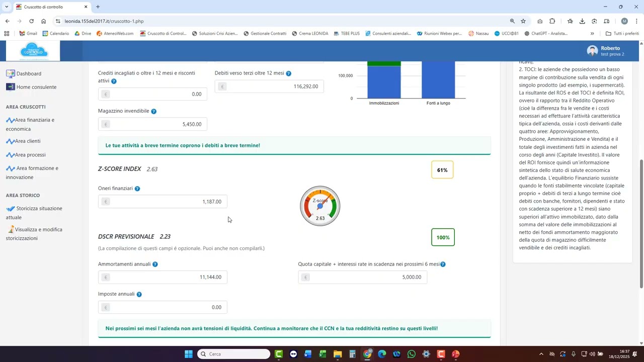Image resolution: width=644 pixels, height=362 pixels.
Task: Open Dashboard from the sidebar
Action: (29, 74)
